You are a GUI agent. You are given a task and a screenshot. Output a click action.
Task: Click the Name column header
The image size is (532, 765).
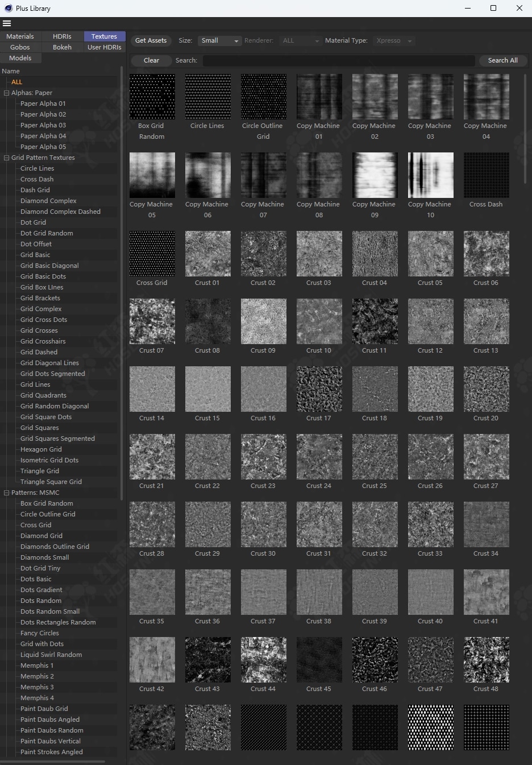coord(11,71)
